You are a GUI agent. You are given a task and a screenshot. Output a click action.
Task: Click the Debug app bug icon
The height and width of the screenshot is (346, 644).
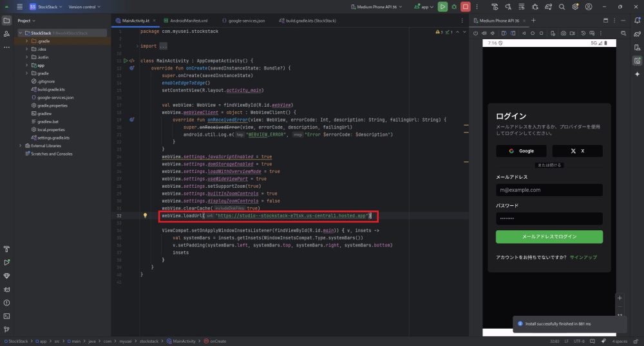pos(454,6)
